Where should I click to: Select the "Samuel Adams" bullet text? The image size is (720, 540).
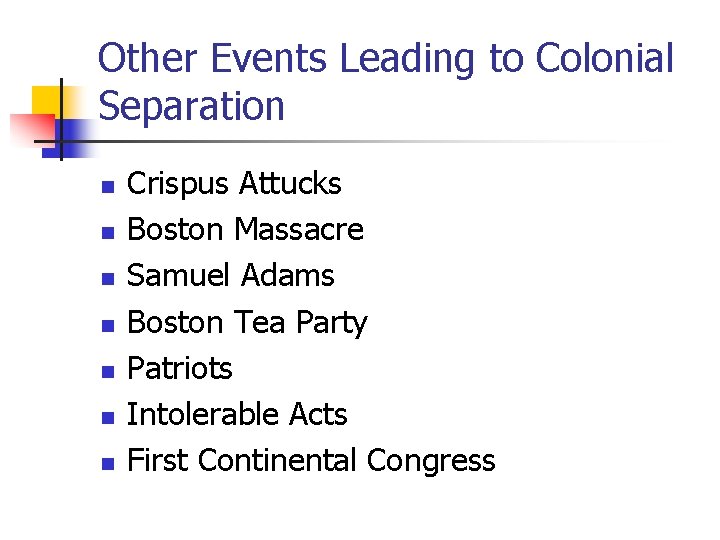click(x=231, y=275)
